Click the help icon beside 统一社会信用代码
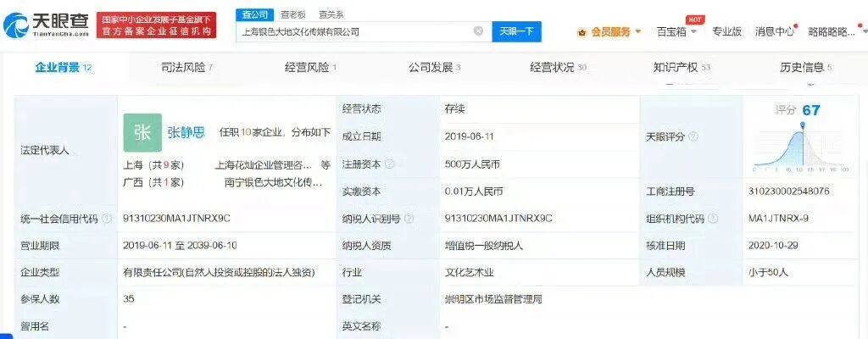 pyautogui.click(x=107, y=219)
